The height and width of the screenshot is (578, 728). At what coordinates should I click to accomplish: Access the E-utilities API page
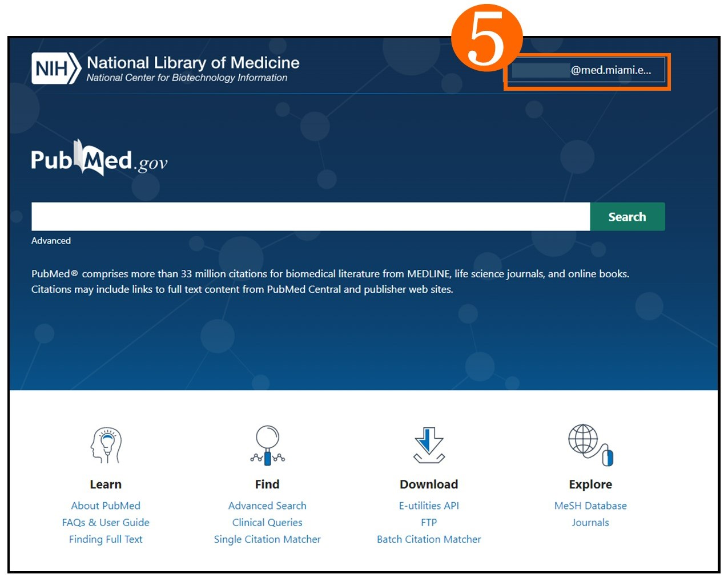point(428,506)
